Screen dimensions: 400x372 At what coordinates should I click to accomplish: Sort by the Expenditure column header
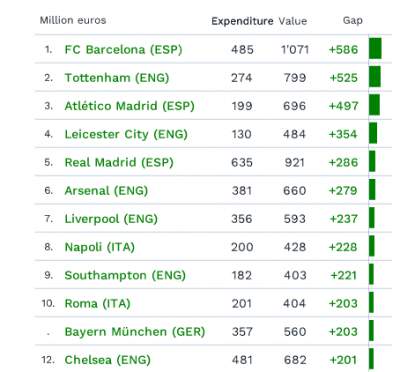point(242,21)
